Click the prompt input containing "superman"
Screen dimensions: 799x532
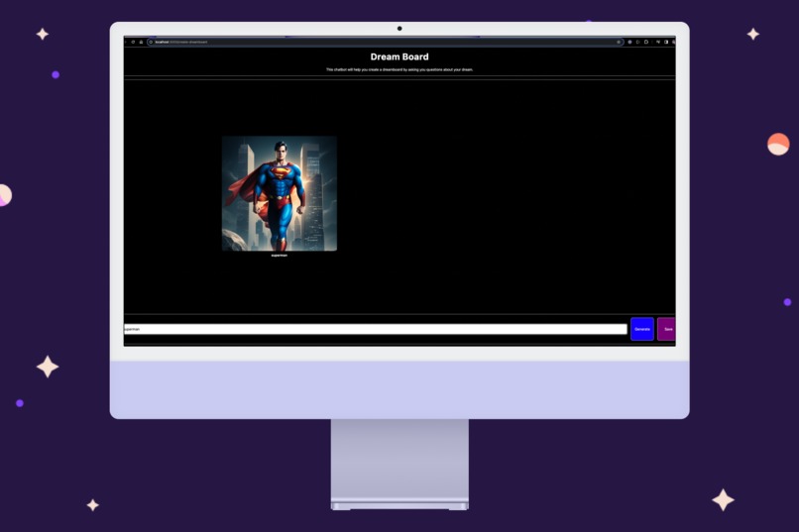tap(376, 329)
